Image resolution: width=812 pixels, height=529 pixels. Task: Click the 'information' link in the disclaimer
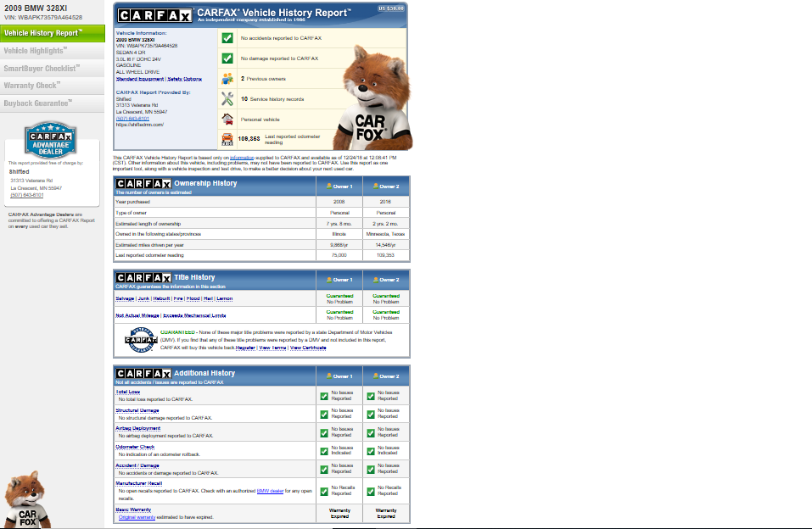(242, 158)
